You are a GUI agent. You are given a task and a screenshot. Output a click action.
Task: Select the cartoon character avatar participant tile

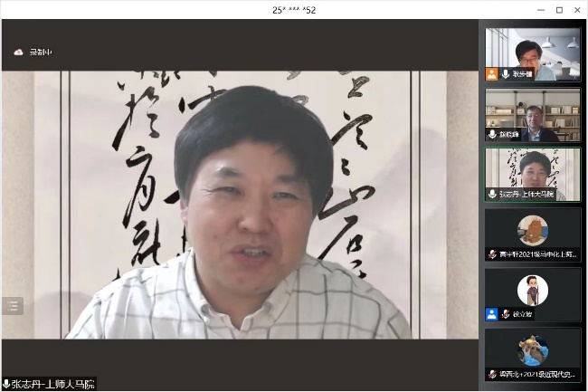coord(533,291)
